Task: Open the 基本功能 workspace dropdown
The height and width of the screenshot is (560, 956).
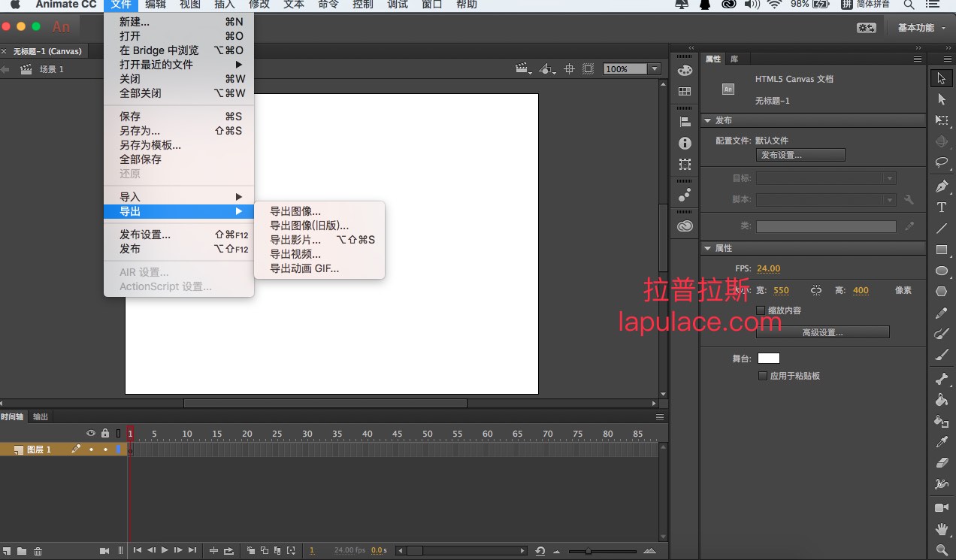Action: (921, 28)
